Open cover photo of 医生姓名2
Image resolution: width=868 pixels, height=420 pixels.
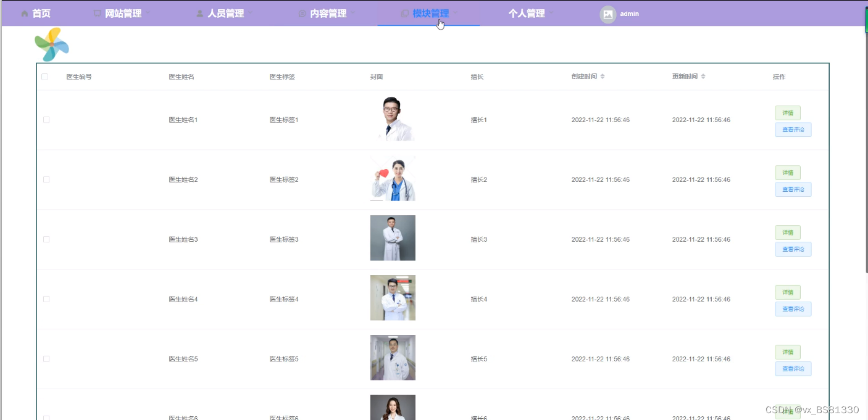tap(393, 178)
